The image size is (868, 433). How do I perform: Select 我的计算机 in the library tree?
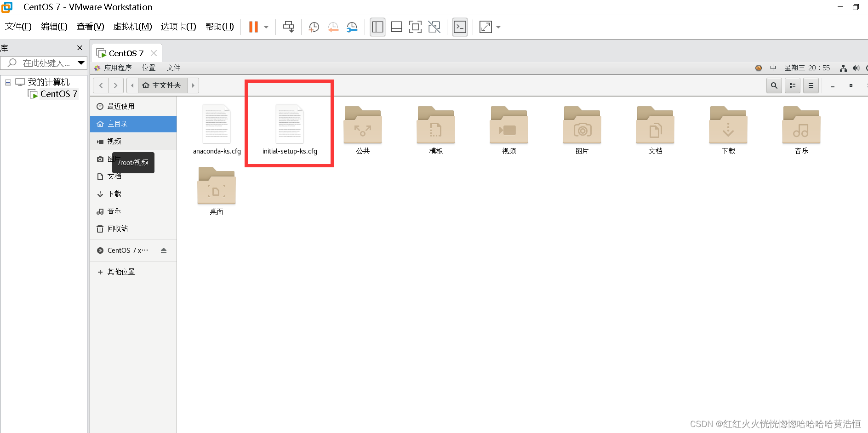(48, 82)
